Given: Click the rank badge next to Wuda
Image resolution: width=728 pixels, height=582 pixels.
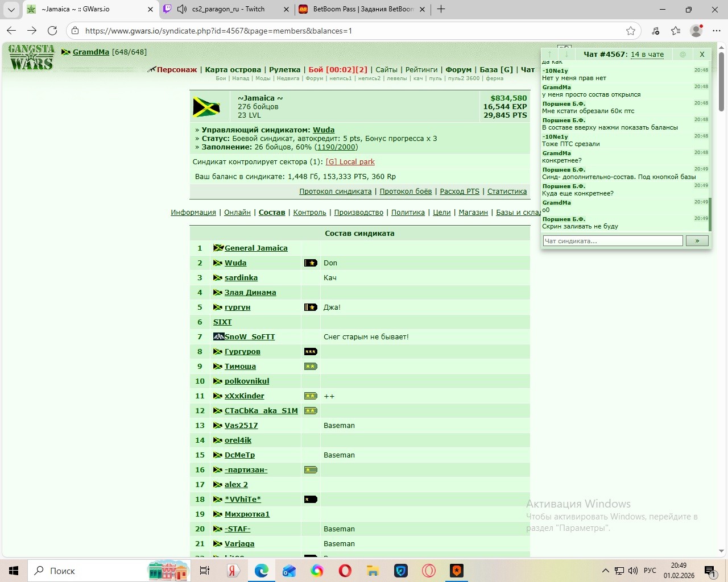Looking at the screenshot, I should [311, 263].
